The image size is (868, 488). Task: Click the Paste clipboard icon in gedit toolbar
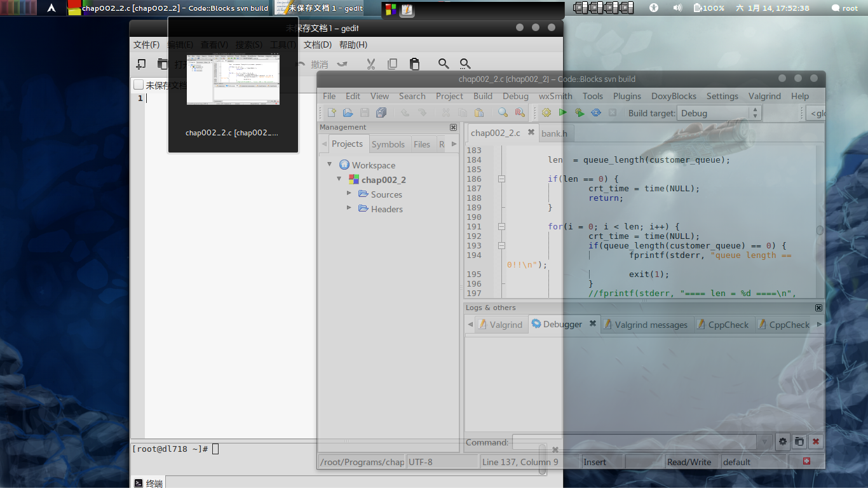tap(414, 64)
